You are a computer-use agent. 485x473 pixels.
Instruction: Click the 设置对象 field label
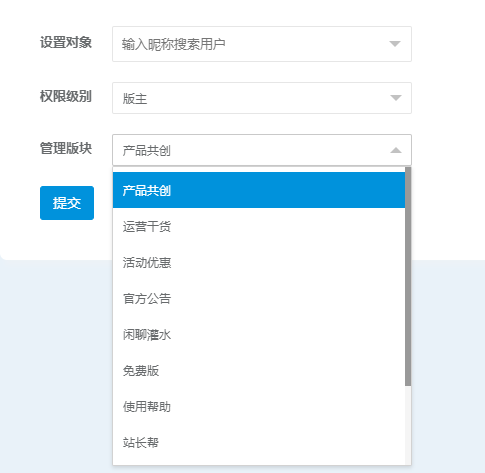[66, 43]
